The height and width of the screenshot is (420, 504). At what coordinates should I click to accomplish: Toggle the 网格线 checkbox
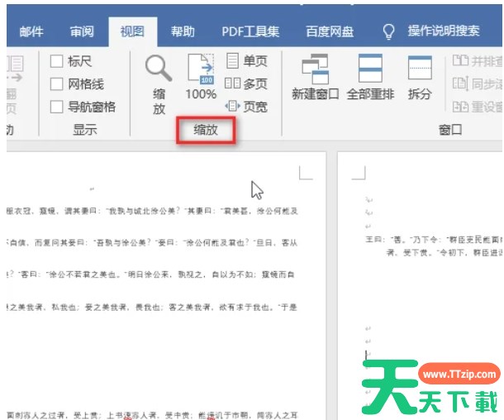point(56,84)
